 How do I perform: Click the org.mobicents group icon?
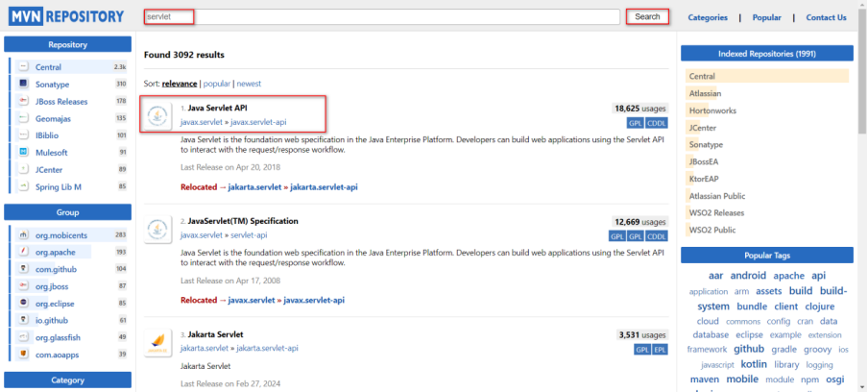23,235
